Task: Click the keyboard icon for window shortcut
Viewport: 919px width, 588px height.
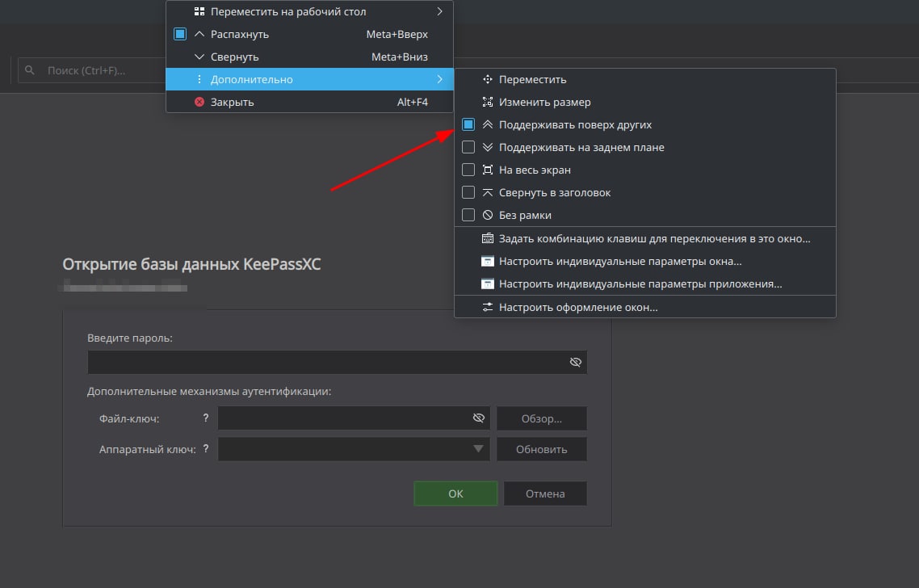Action: [488, 238]
